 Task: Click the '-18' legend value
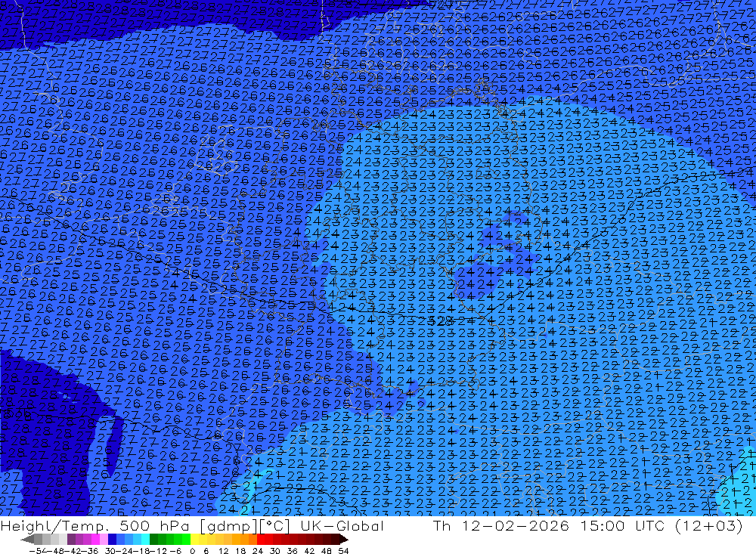point(142,551)
